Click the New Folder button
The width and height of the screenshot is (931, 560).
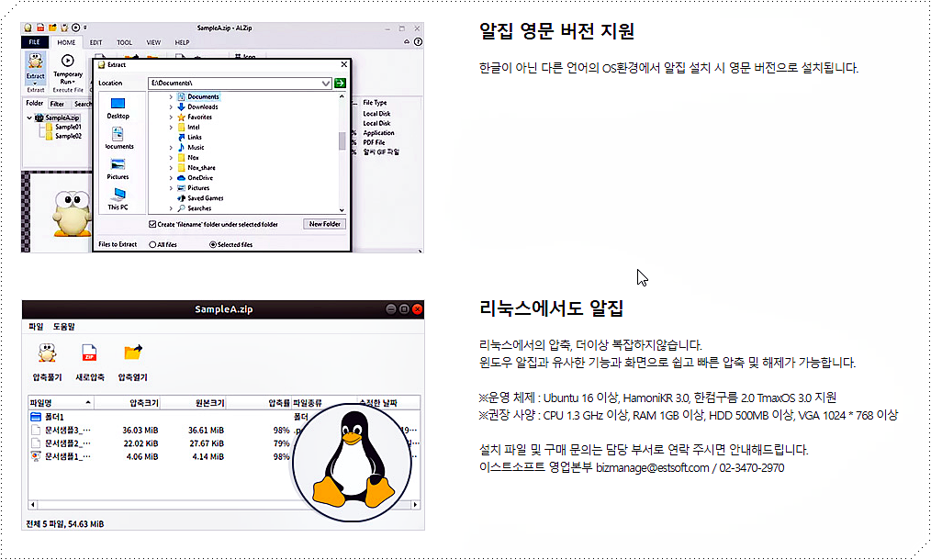pyautogui.click(x=325, y=224)
